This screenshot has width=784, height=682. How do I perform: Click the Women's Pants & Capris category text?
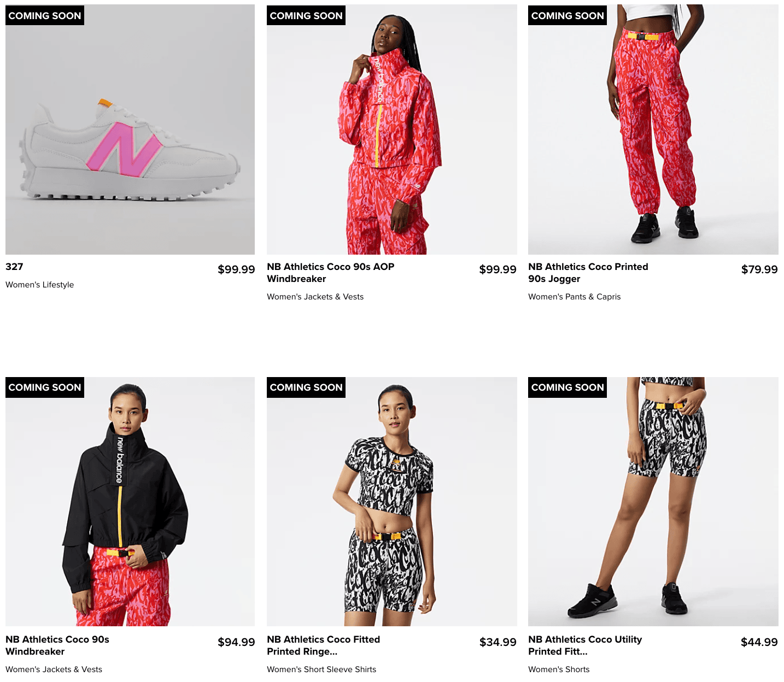[574, 297]
